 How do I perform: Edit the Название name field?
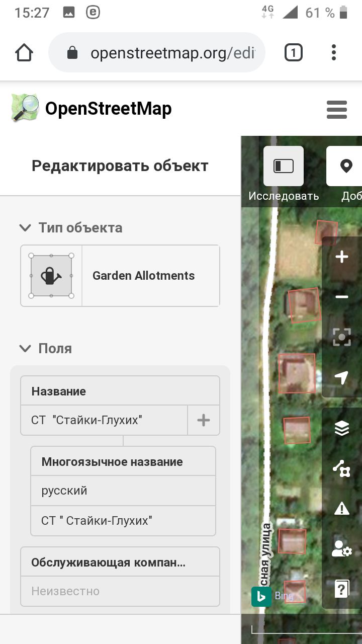tap(104, 420)
